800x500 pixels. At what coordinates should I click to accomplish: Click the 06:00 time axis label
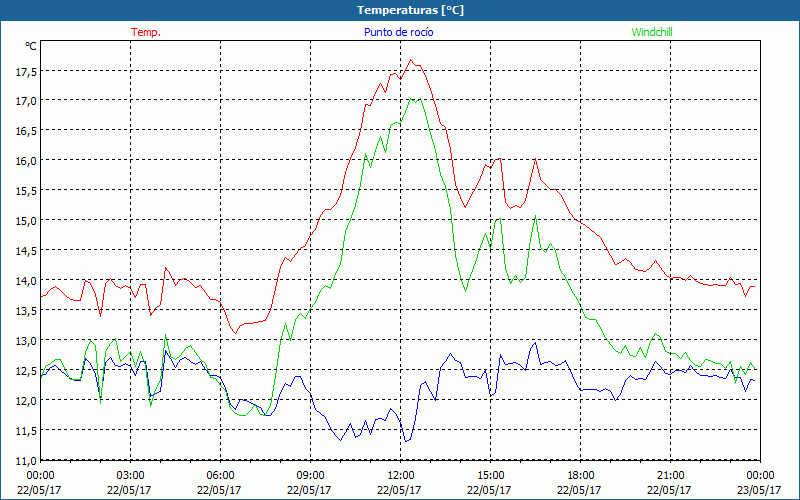tap(220, 476)
